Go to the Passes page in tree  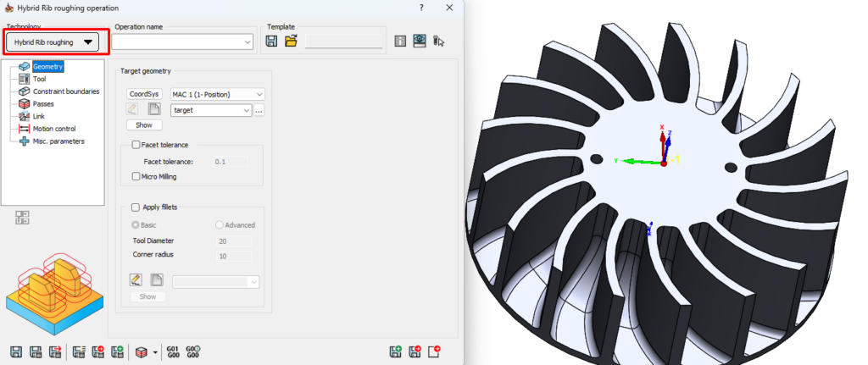tap(43, 103)
